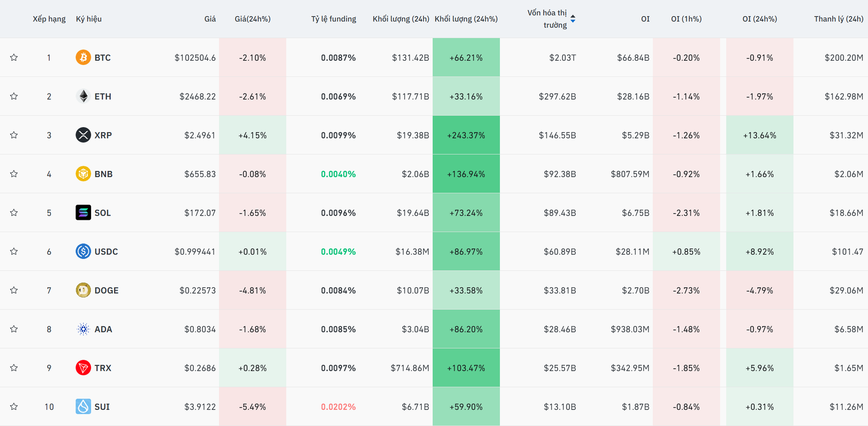
Task: Toggle the star next to XRP
Action: 14,135
